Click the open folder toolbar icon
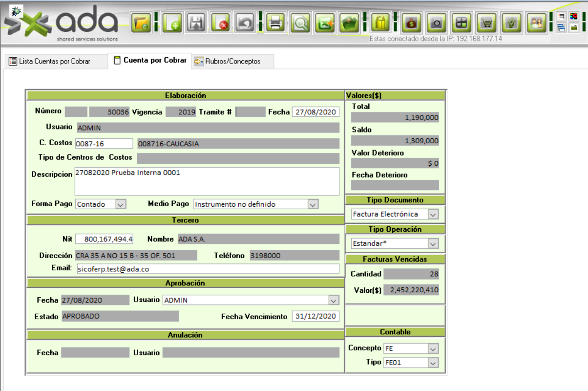The image size is (588, 391). (x=142, y=23)
